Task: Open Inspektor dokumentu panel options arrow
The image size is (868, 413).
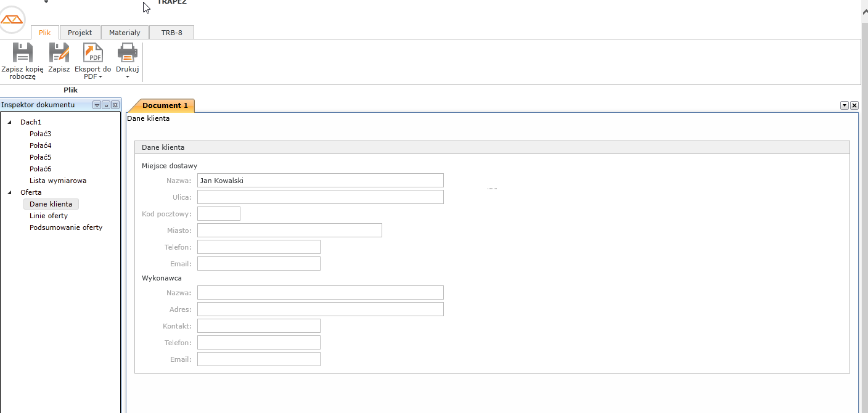Action: (x=97, y=105)
